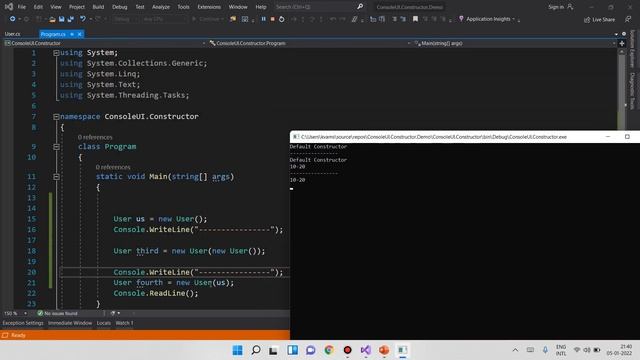Click the Visual Studio logo icon
Viewport: 640px width, 360px height.
click(x=9, y=7)
